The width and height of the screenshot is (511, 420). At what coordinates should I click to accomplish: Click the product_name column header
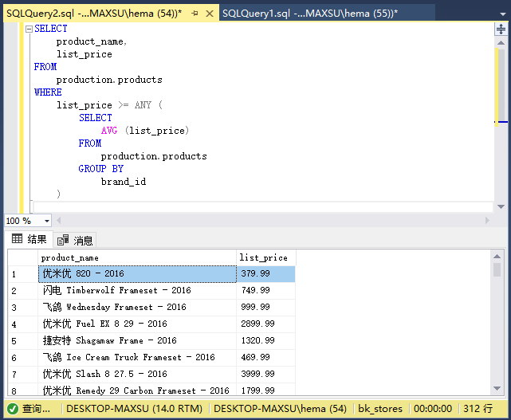137,257
